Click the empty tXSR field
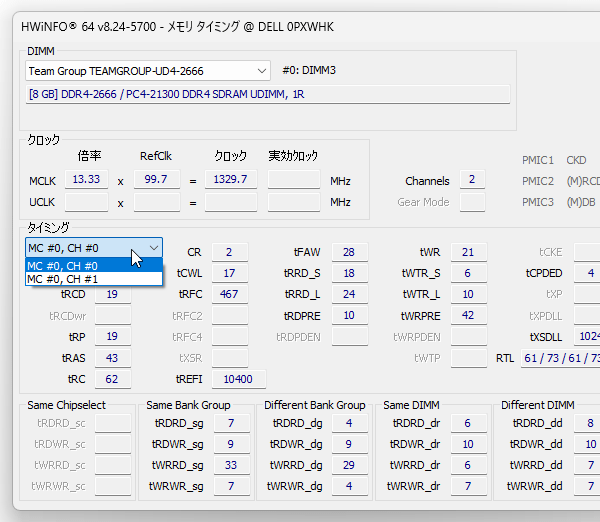 click(230, 358)
